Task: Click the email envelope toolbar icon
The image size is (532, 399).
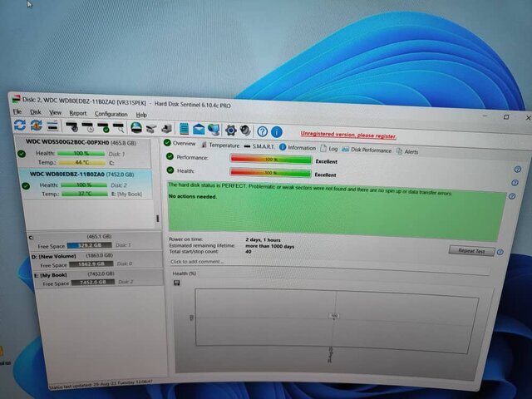Action: click(199, 129)
